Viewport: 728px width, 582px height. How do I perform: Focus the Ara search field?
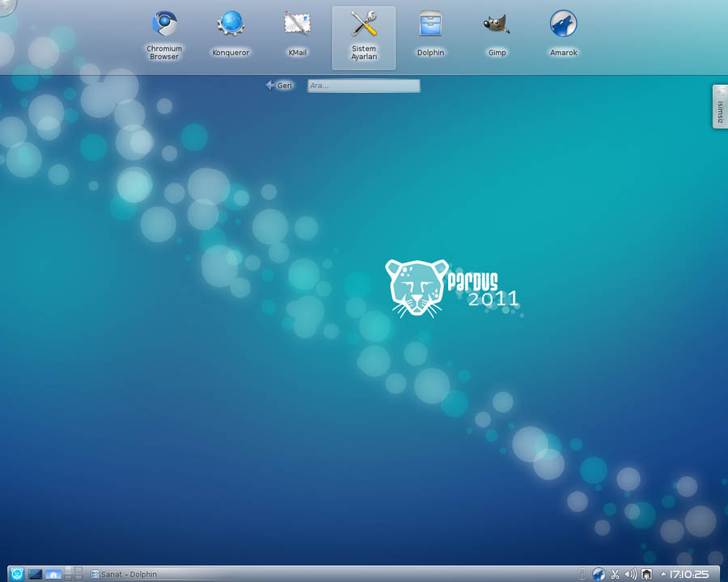[363, 86]
